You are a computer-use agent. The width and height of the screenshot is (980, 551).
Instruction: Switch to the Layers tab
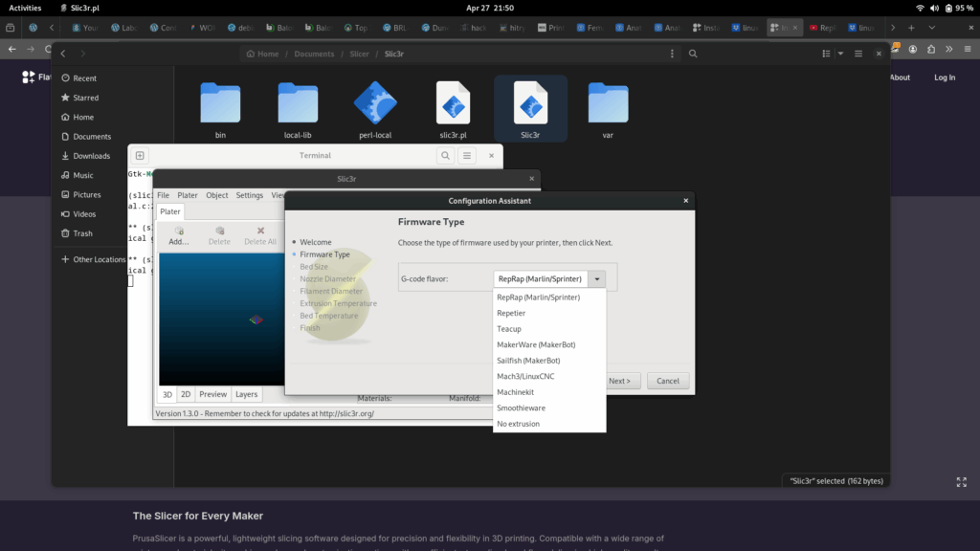click(246, 395)
